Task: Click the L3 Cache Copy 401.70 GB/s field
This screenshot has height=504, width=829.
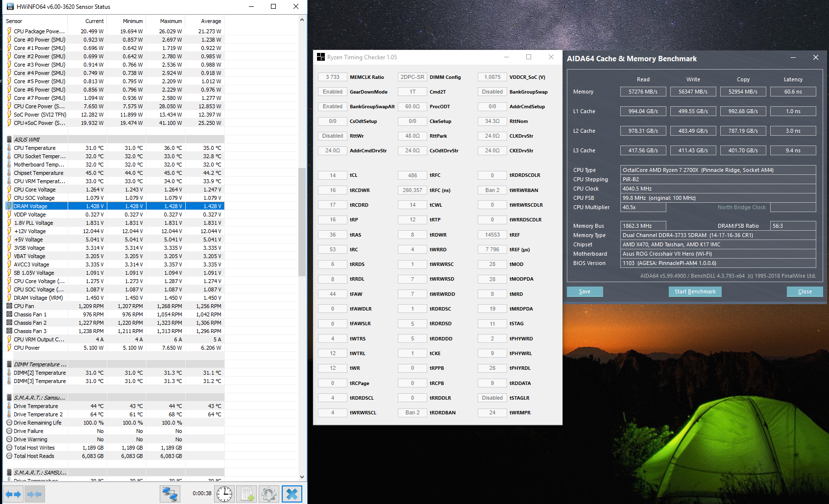Action: tap(743, 150)
